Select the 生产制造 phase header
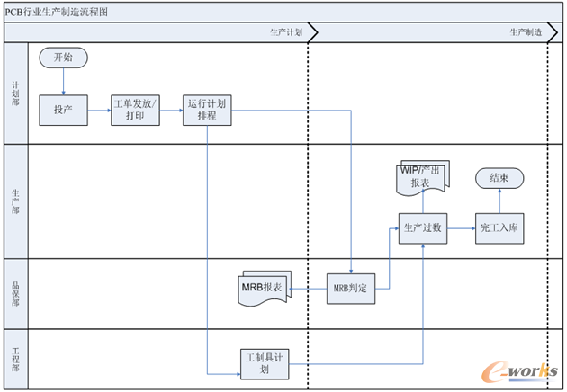 tap(526, 31)
